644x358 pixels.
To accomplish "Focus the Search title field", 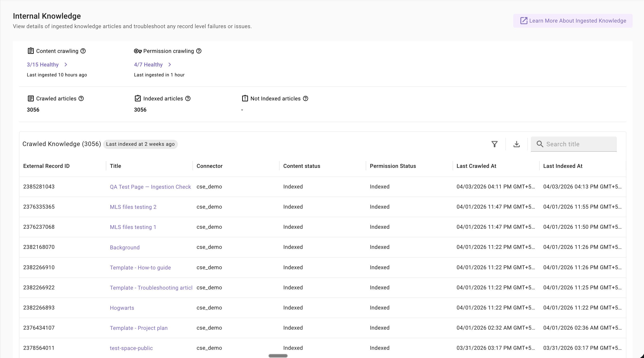I will point(574,144).
